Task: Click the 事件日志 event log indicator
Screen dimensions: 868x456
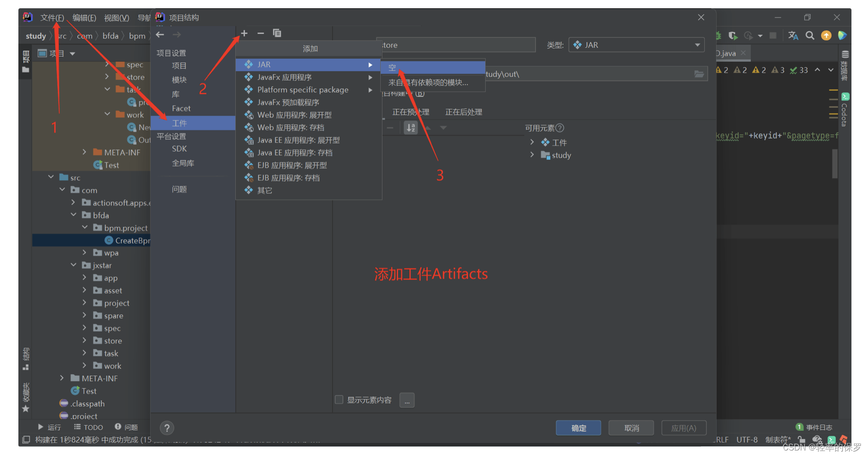Action: (x=814, y=427)
